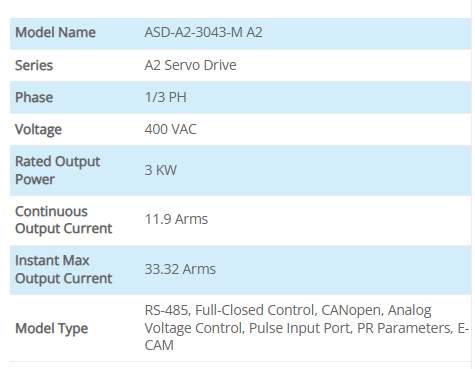475x369 pixels.
Task: Select the 33.32 Arms value
Action: 180,269
